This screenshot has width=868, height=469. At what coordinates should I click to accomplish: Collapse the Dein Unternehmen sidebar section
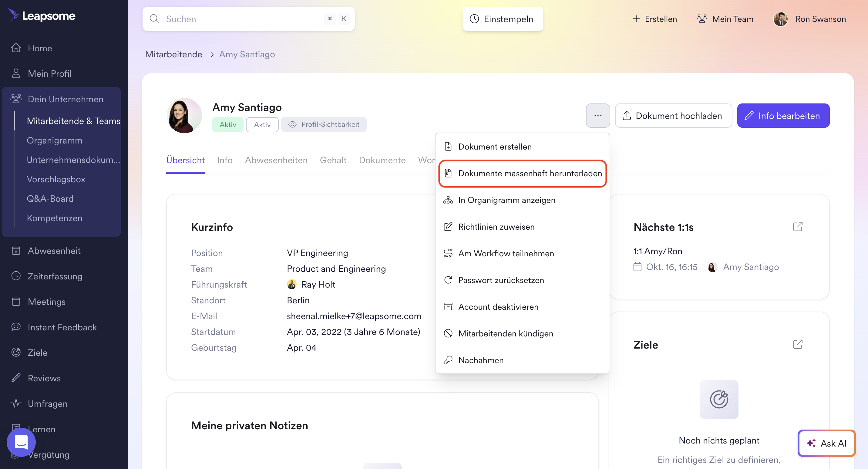66,99
